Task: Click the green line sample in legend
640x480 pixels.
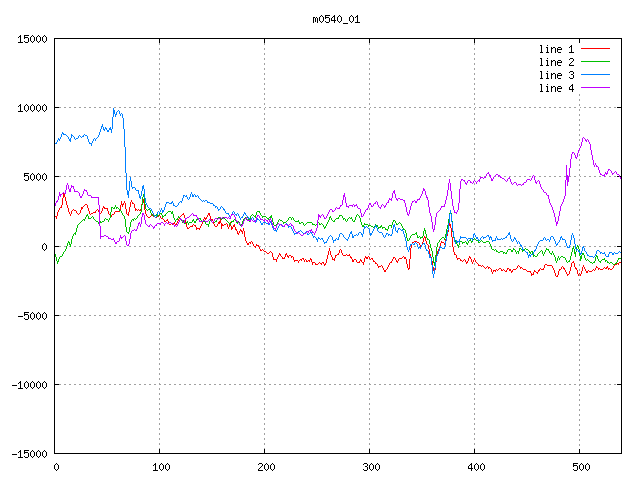Action: coord(596,62)
